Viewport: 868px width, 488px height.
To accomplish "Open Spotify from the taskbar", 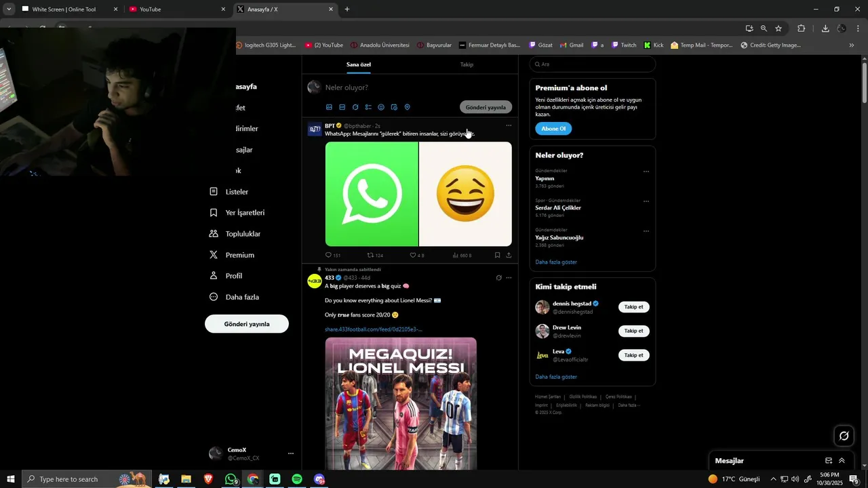I will pos(297,479).
